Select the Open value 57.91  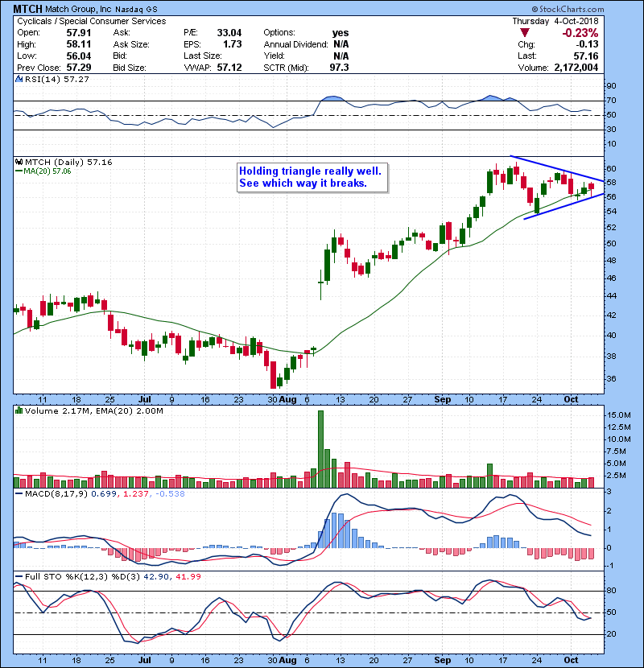78,33
